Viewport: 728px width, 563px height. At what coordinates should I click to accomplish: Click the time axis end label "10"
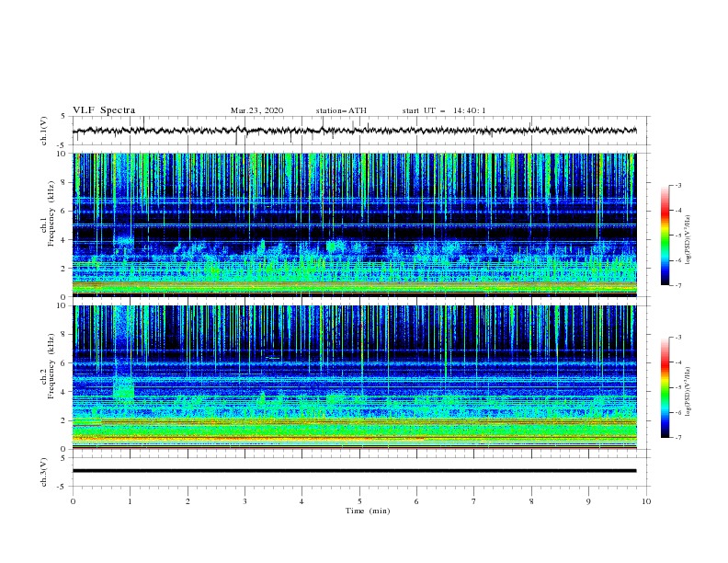coord(646,501)
